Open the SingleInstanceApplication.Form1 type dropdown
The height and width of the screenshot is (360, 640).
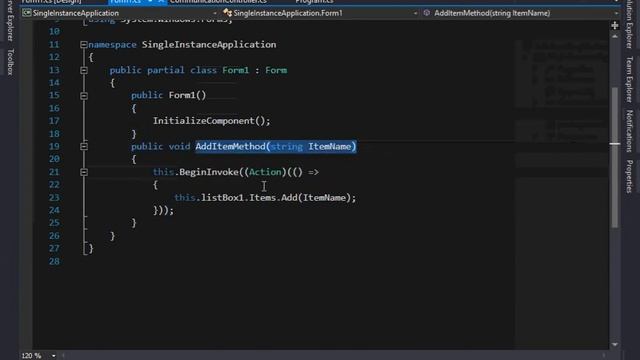click(x=415, y=13)
